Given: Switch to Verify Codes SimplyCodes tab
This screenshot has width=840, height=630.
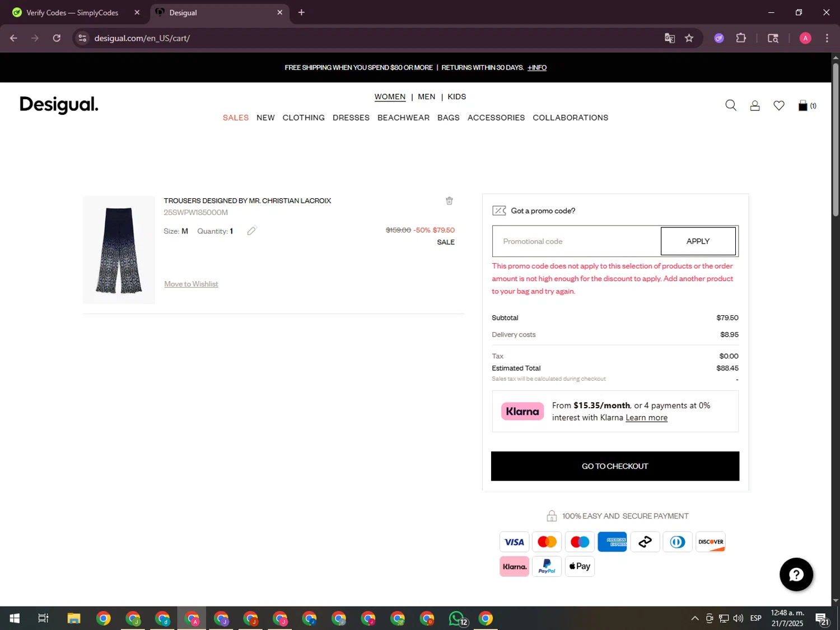Looking at the screenshot, I should (74, 12).
